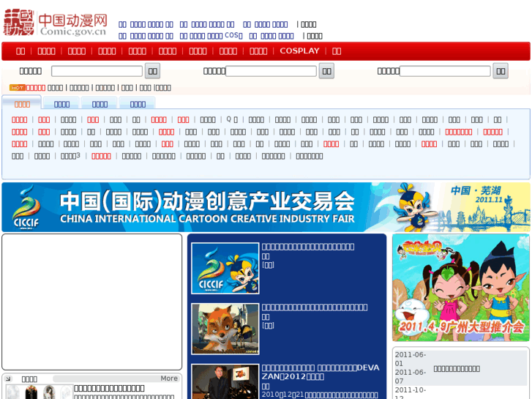The image size is (532, 399).
Task: Click the man with motorcycle news thumbnail
Action: click(225, 381)
